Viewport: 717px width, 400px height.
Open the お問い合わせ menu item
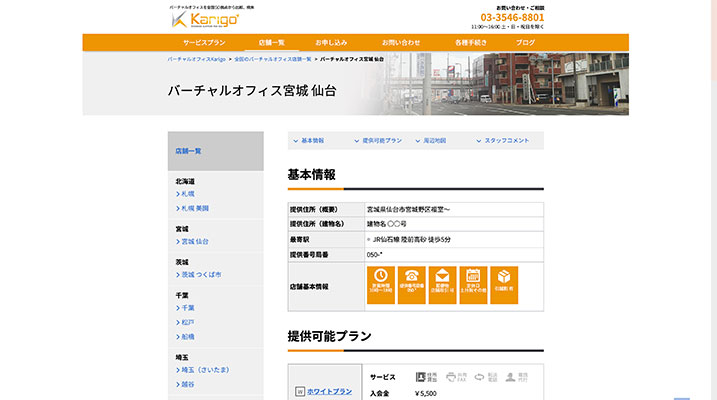[x=401, y=43]
